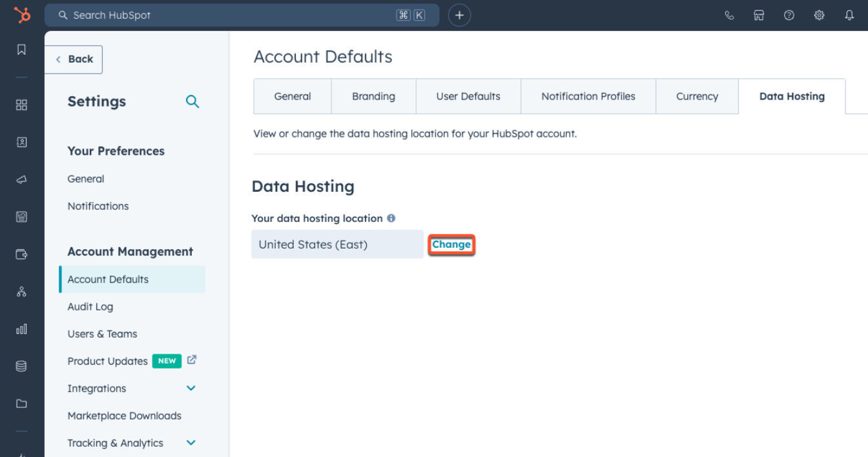
Task: Switch to the Currency tab
Action: [x=697, y=96]
